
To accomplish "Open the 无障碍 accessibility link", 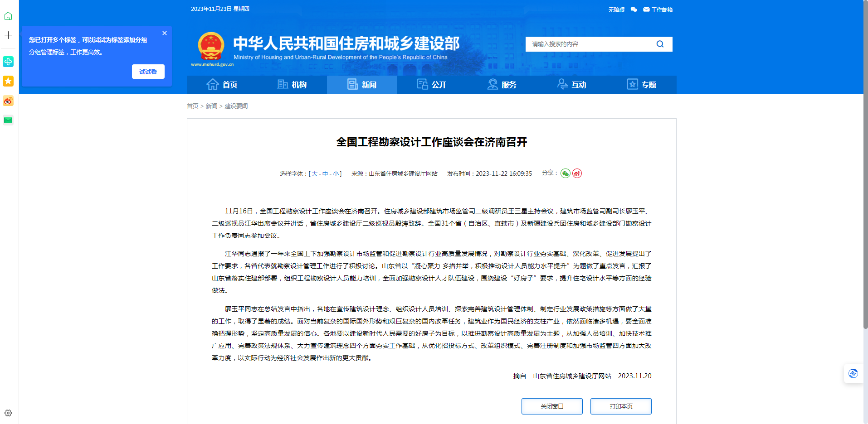I will point(616,10).
